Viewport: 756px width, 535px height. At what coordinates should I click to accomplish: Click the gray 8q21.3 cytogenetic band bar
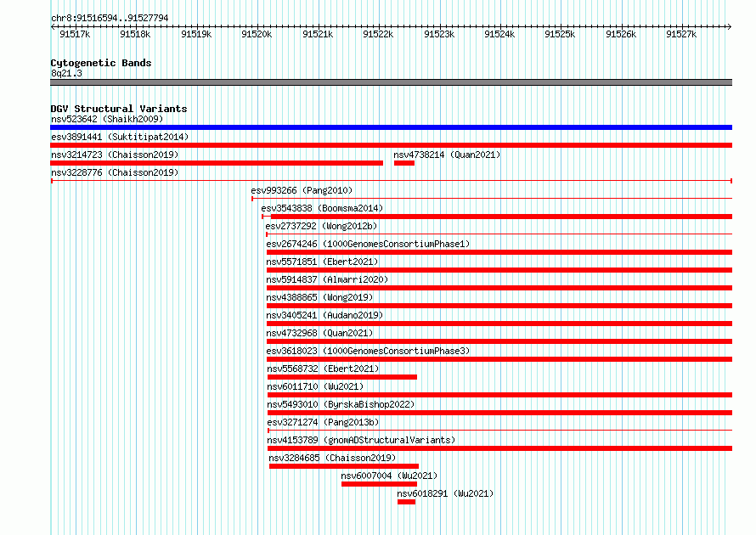point(391,82)
